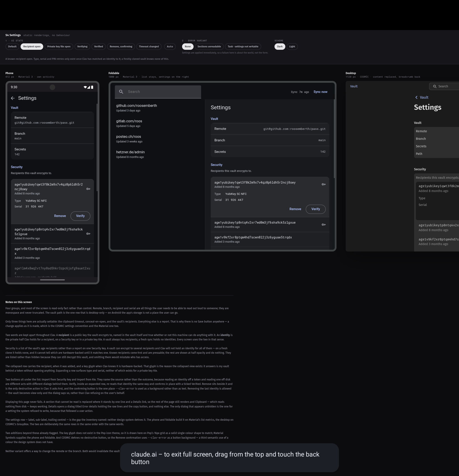
Task: Click Desktop Remote row in Vault group
Action: tap(436, 131)
